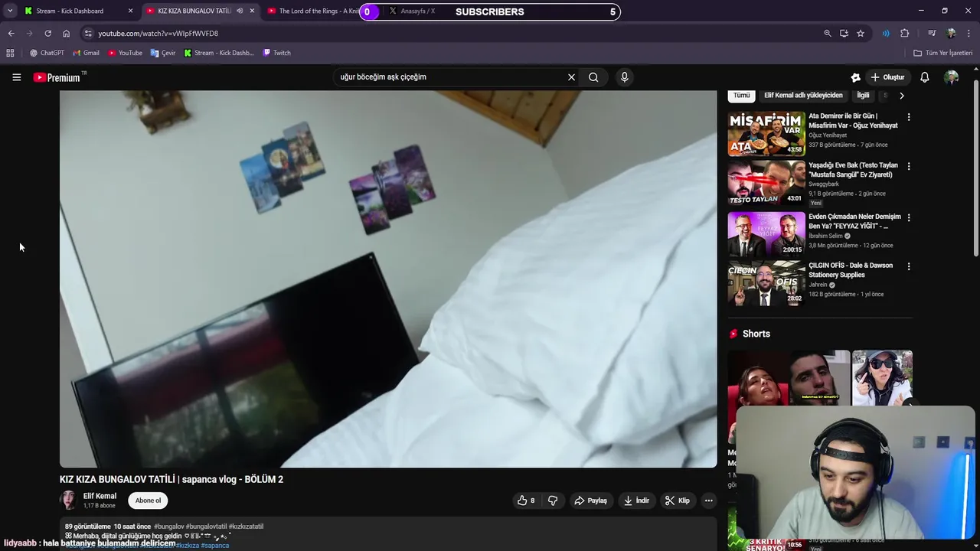Like the video with thumbs up

(x=526, y=500)
